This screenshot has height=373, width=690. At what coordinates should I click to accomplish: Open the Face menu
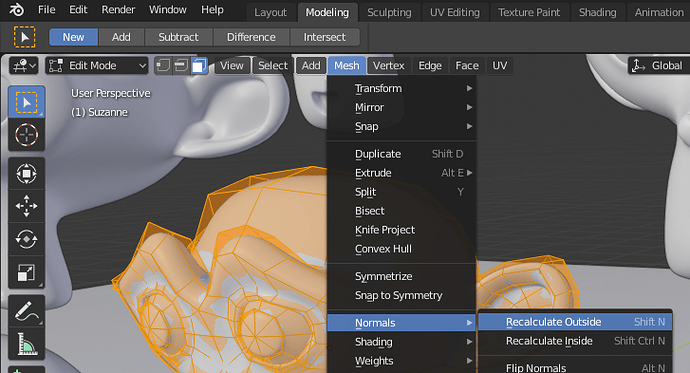pos(467,66)
